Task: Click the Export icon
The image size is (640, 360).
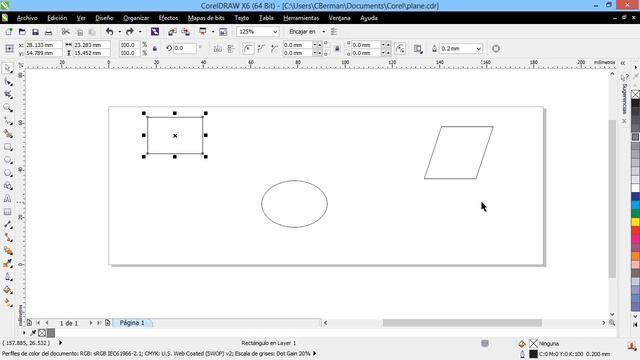Action: tap(186, 31)
